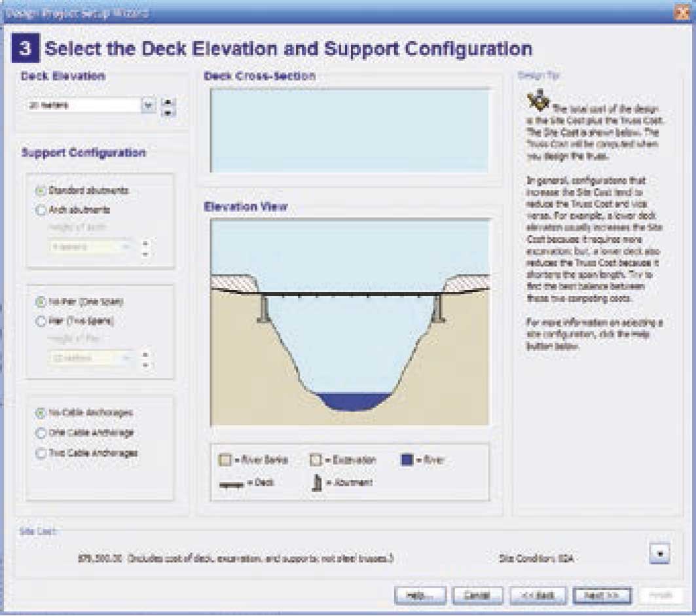This screenshot has width=696, height=616.
Task: Expand the Site Cost details arrow
Action: pyautogui.click(x=660, y=554)
